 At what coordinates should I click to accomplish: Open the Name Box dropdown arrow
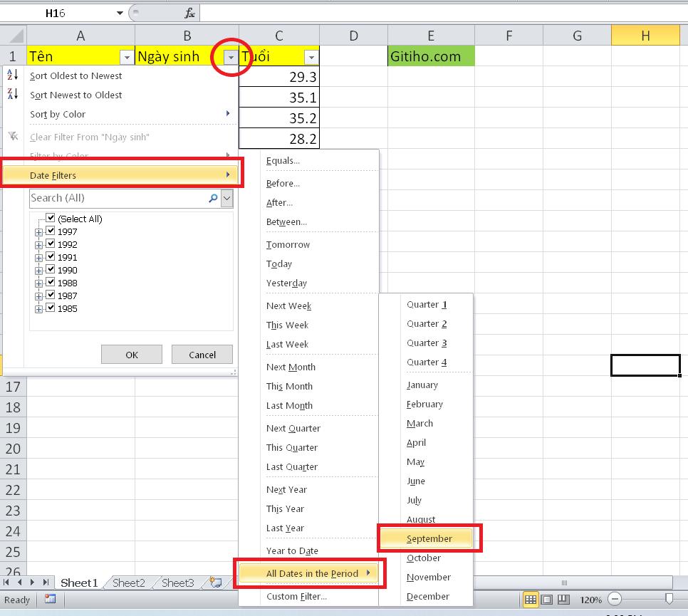(120, 11)
